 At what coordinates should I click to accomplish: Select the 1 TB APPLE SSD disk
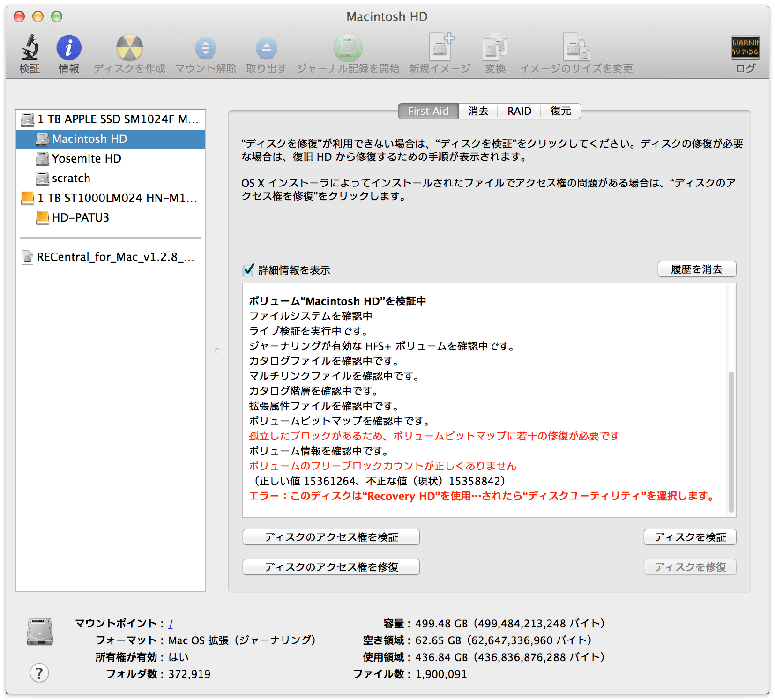point(111,119)
